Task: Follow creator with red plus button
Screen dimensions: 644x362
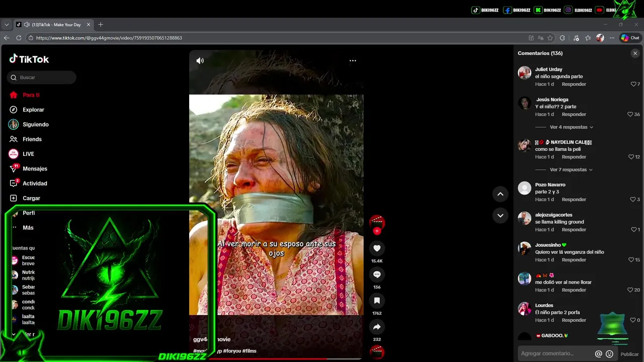Action: [x=377, y=231]
